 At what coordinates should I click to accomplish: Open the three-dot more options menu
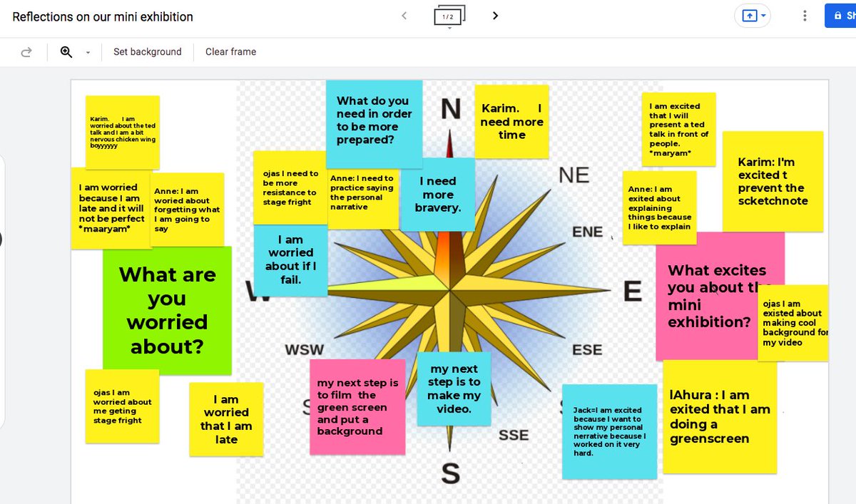805,16
